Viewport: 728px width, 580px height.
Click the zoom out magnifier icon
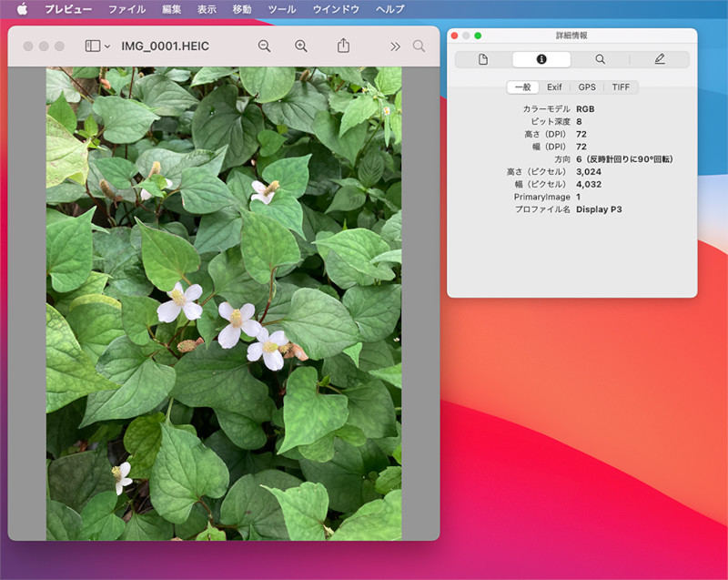click(264, 46)
